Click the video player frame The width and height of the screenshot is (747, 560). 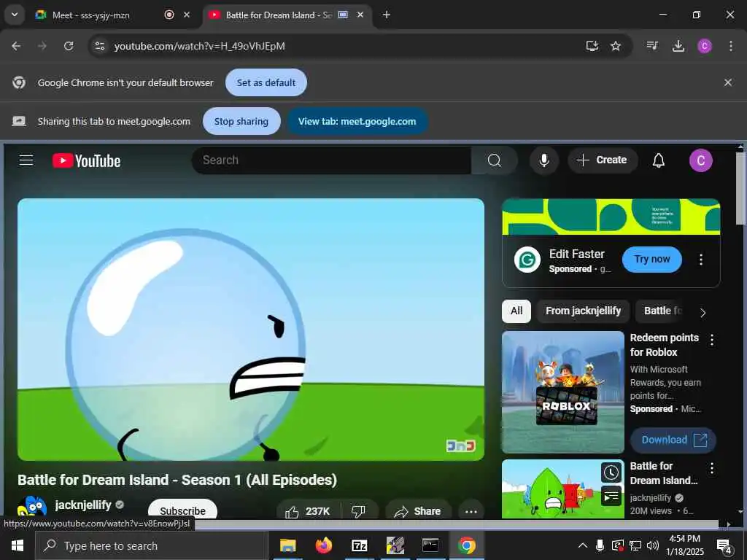coord(251,330)
